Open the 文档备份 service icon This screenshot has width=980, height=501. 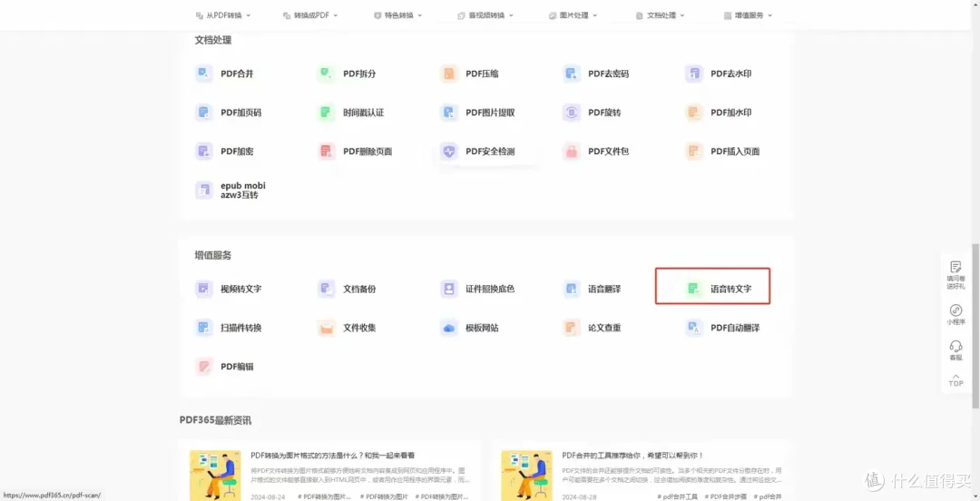pyautogui.click(x=327, y=289)
